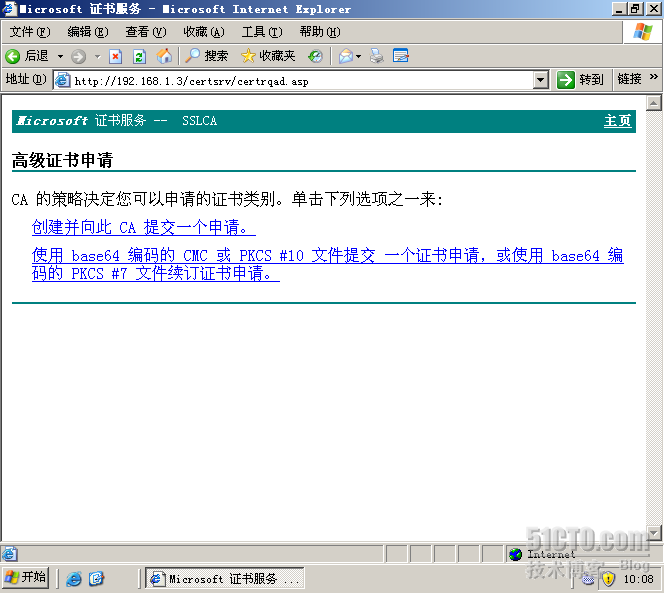Click the second quick launch icon
This screenshot has height=593, width=664.
point(97,578)
